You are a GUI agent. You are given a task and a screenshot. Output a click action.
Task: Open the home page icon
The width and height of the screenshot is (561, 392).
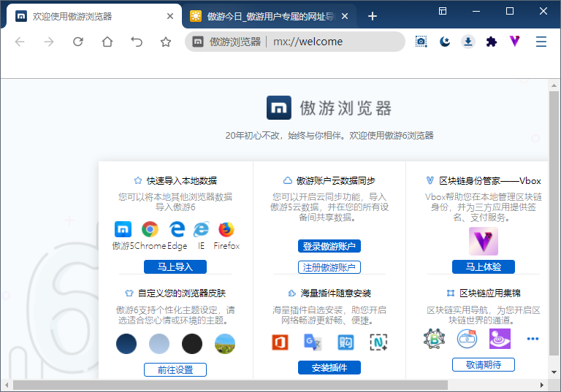(107, 42)
